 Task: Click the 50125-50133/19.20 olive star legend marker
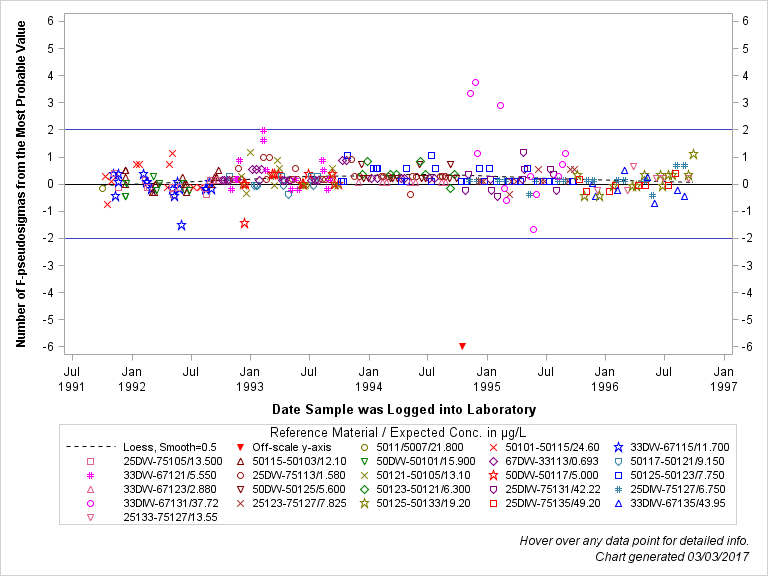click(x=364, y=504)
